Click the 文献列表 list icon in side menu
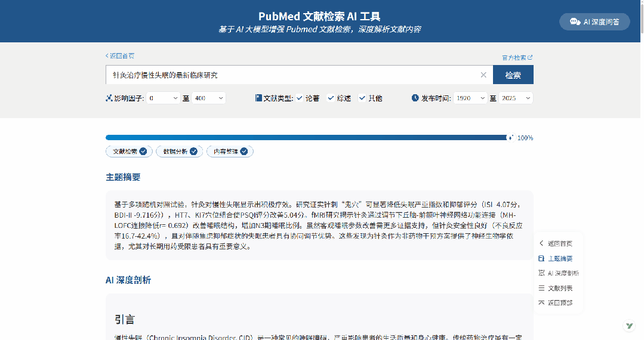This screenshot has width=644, height=340. [x=541, y=288]
